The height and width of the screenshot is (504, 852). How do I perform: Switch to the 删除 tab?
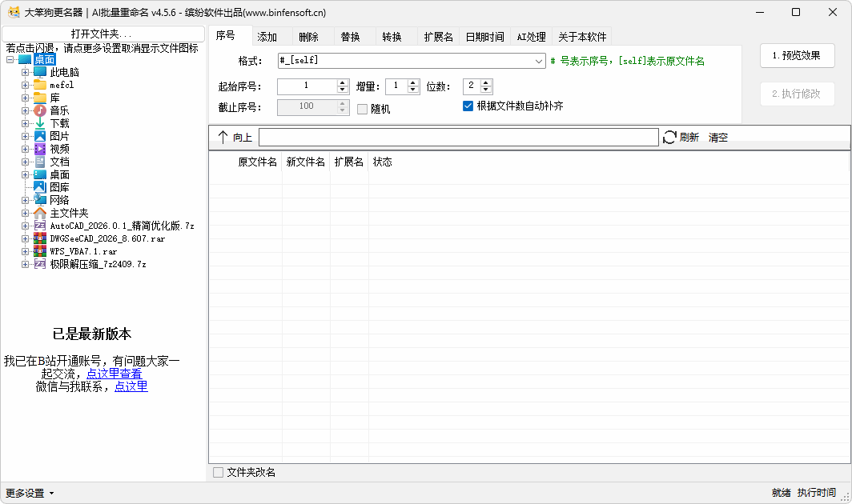(308, 36)
